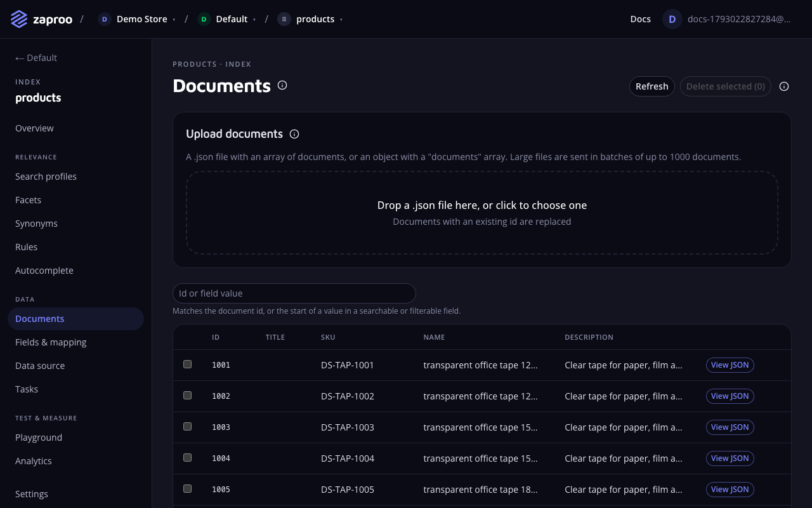
Task: Open the Rules page
Action: pyautogui.click(x=75, y=247)
